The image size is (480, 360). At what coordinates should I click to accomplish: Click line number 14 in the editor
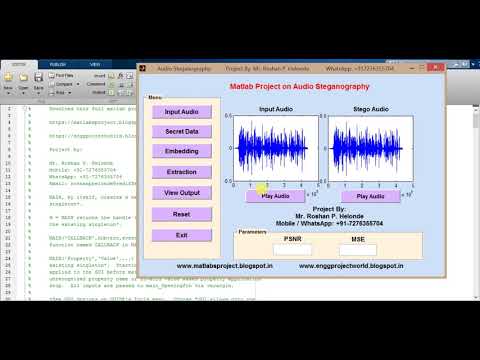tap(8, 190)
